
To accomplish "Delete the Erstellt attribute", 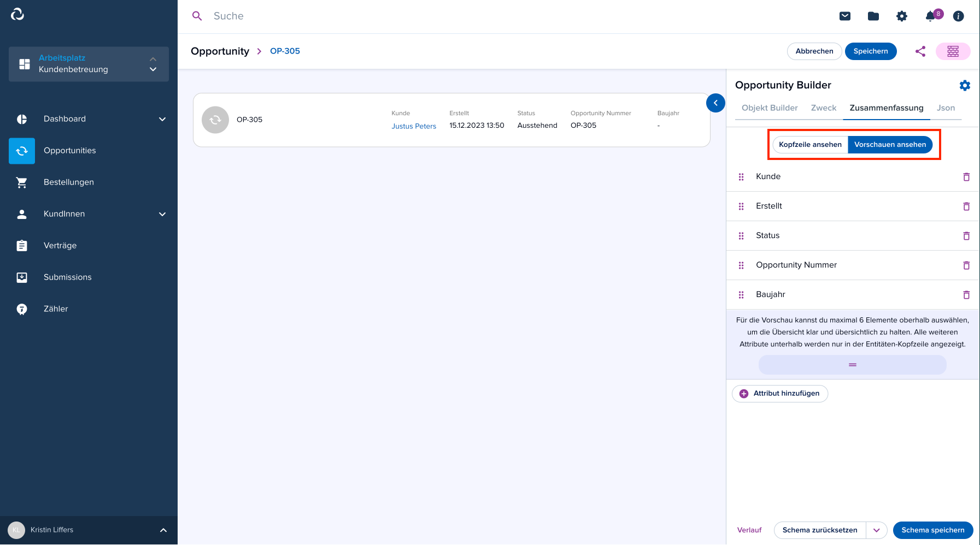I will [x=966, y=206].
